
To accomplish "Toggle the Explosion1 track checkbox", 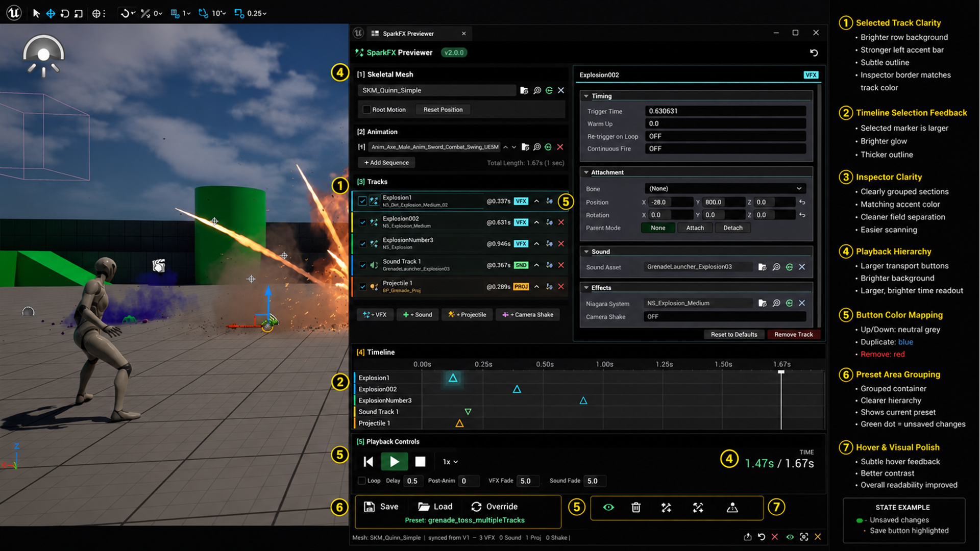I will click(362, 201).
